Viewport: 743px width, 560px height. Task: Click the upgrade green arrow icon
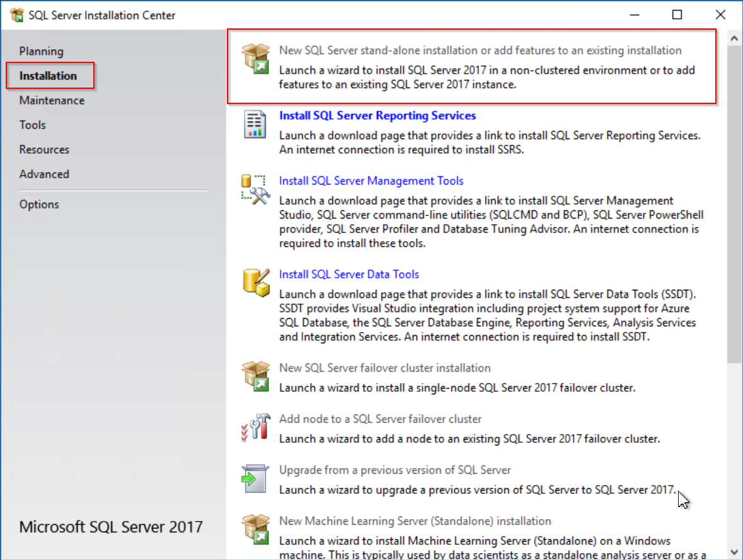255,478
